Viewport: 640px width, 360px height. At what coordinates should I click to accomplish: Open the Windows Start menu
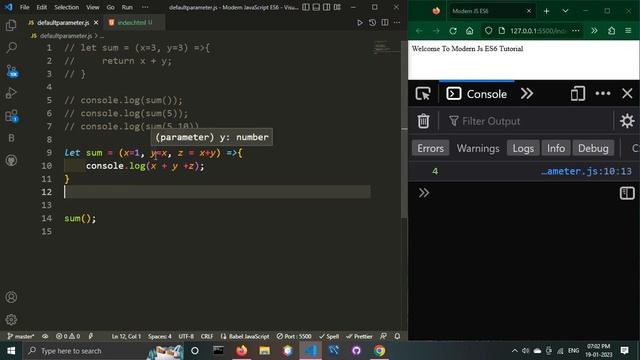tap(11, 351)
